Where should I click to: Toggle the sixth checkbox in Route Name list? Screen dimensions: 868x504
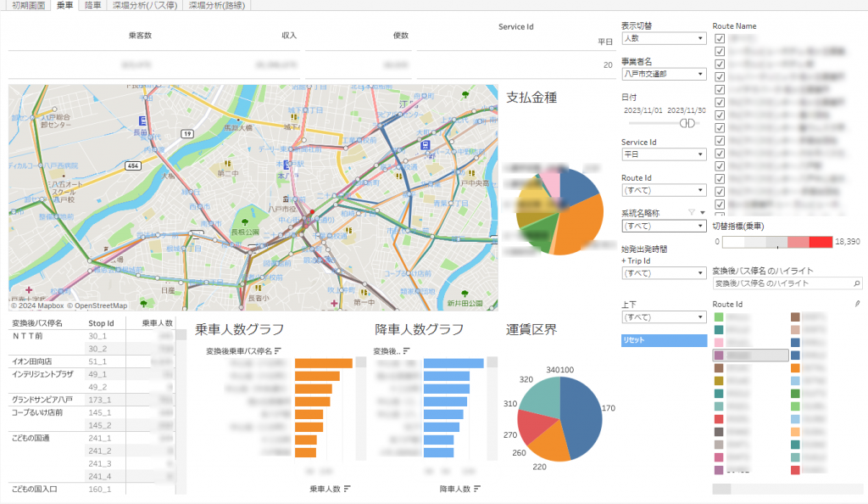pos(720,102)
